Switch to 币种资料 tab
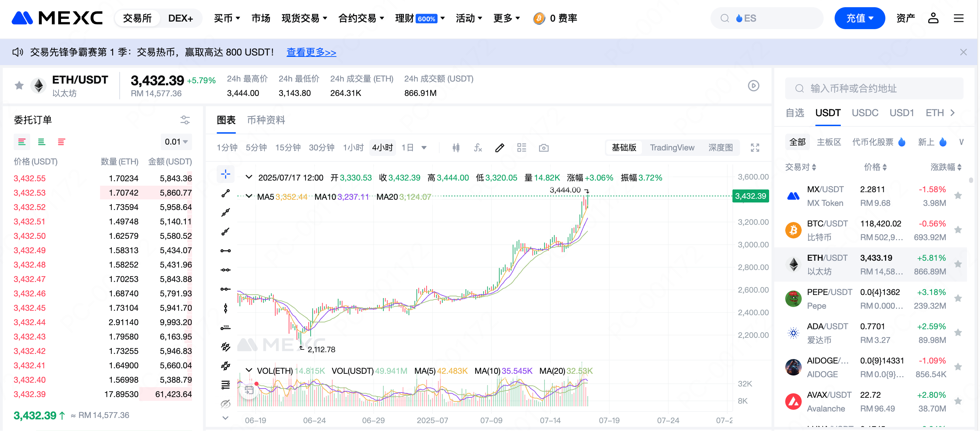This screenshot has height=431, width=980. [x=266, y=120]
